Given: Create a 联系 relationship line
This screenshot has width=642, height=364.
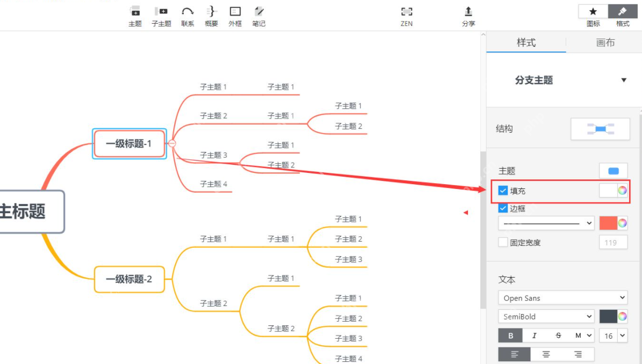Looking at the screenshot, I should pyautogui.click(x=186, y=14).
